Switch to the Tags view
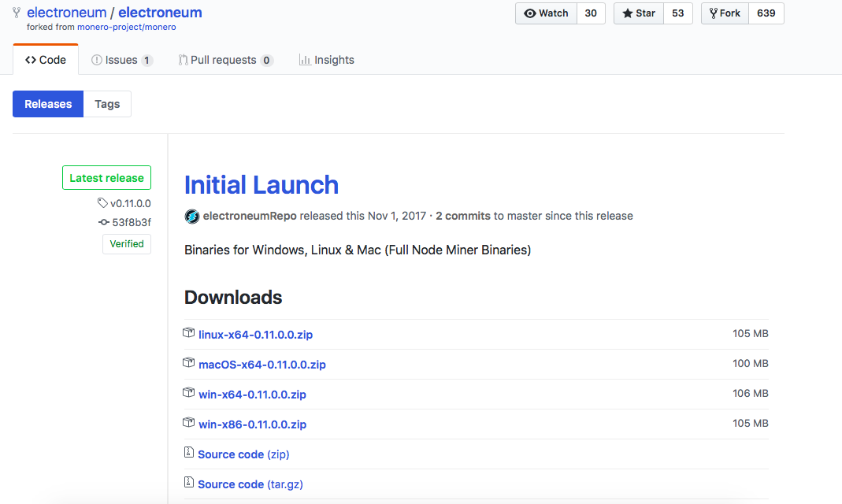 point(107,104)
